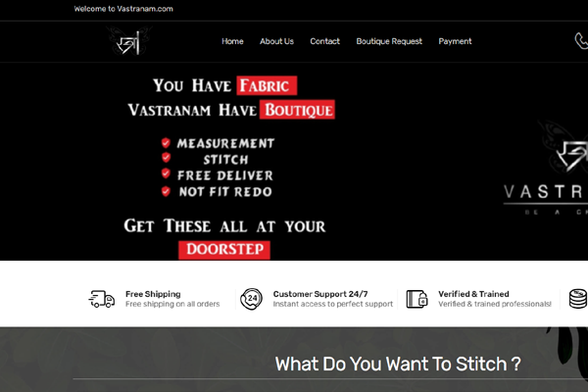This screenshot has width=588, height=392.
Task: Go to the Home page
Action: 232,41
